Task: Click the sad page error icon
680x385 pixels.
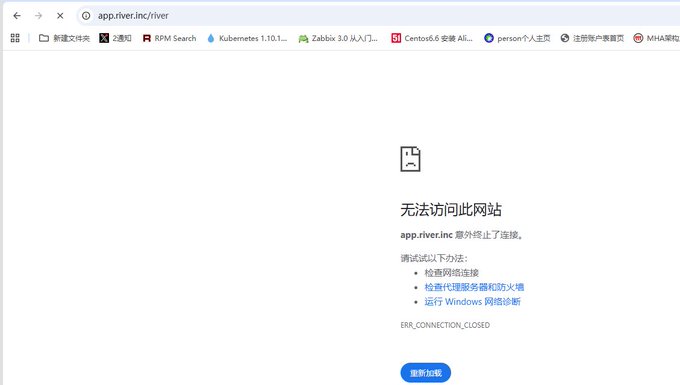Action: coord(410,159)
